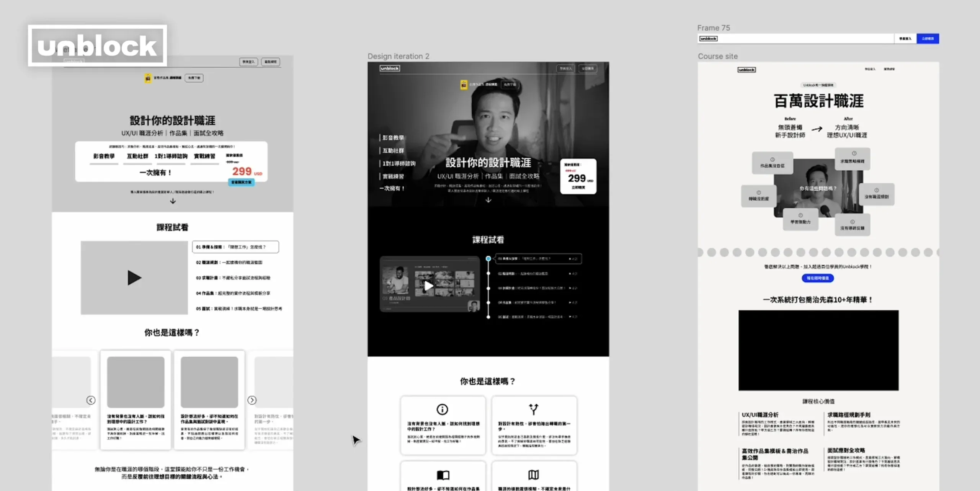Viewport: 980px width, 491px height.
Task: Select lesson 05 面試 in wireframe list
Action: 239,308
